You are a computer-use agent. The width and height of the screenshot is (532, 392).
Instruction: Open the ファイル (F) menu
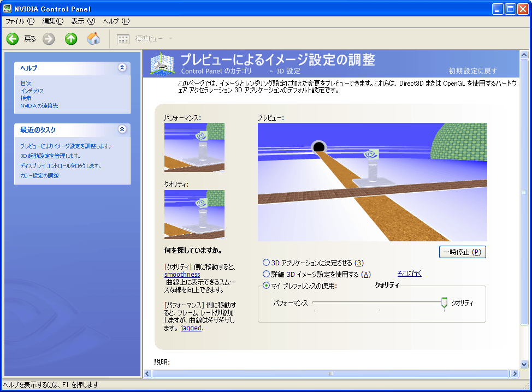click(20, 21)
